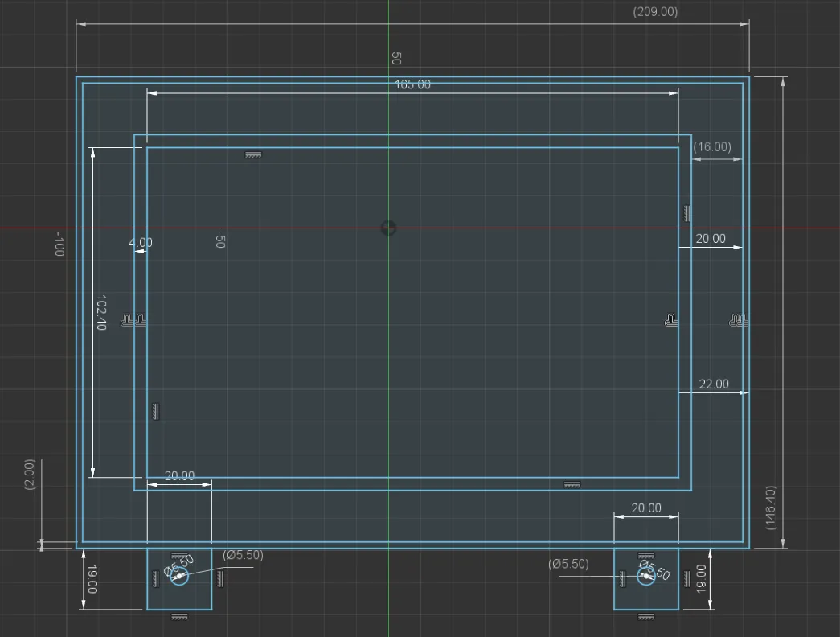Image resolution: width=840 pixels, height=637 pixels.
Task: Click the (146.40) driven dimension
Action: (772, 508)
